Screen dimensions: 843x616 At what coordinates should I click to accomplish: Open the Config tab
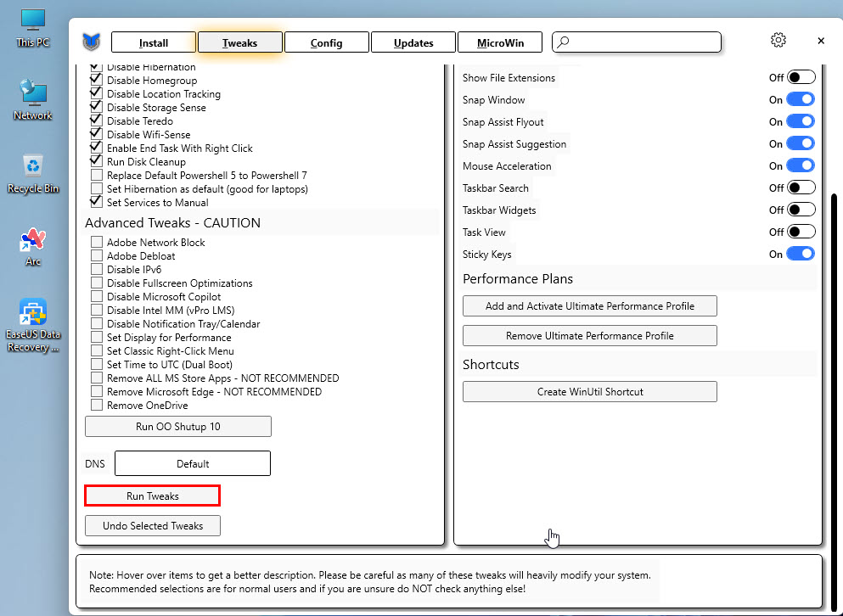point(326,42)
